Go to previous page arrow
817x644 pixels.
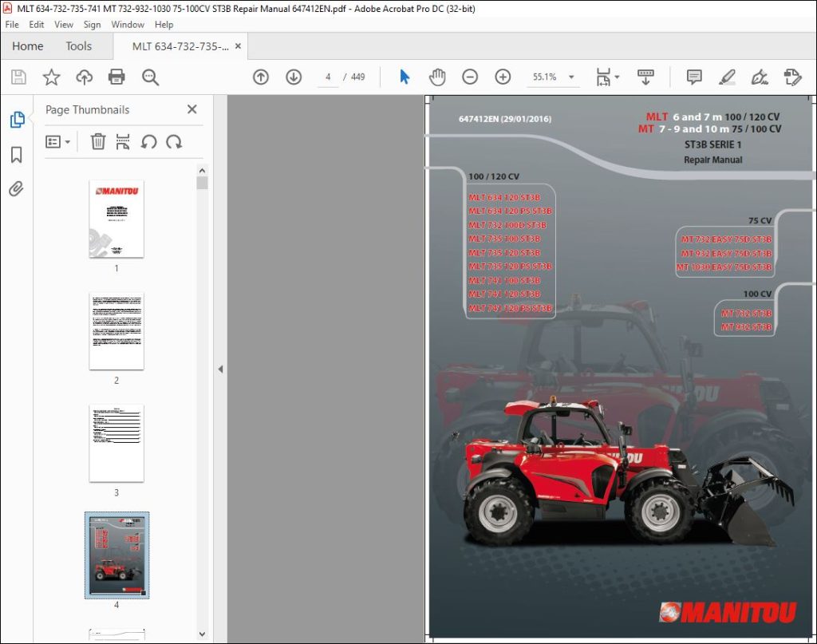tap(261, 77)
